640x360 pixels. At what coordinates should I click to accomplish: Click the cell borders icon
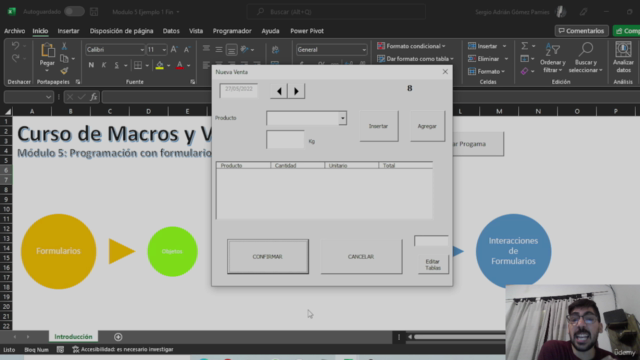pos(138,65)
